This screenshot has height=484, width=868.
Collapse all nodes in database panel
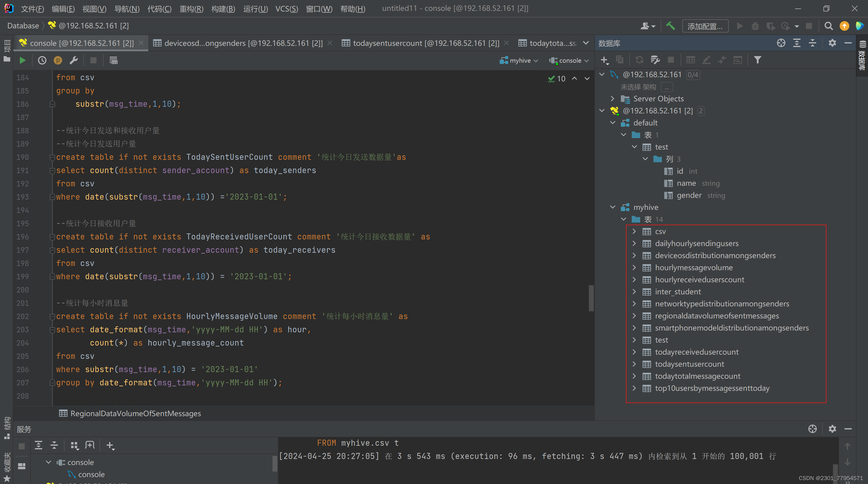coord(813,43)
